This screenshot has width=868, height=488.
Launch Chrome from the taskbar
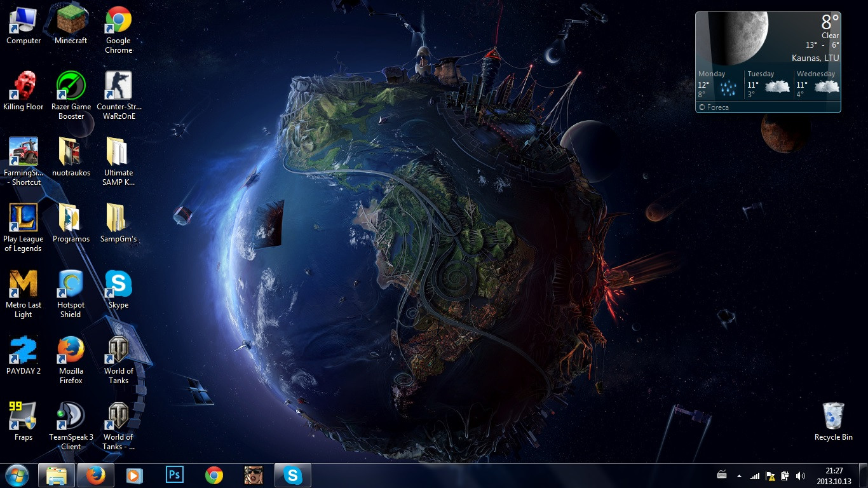coord(214,475)
